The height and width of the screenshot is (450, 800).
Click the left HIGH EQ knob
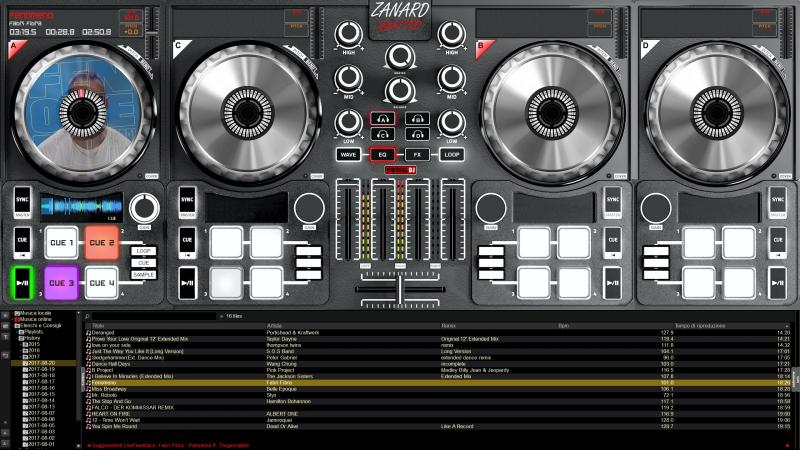pyautogui.click(x=348, y=35)
